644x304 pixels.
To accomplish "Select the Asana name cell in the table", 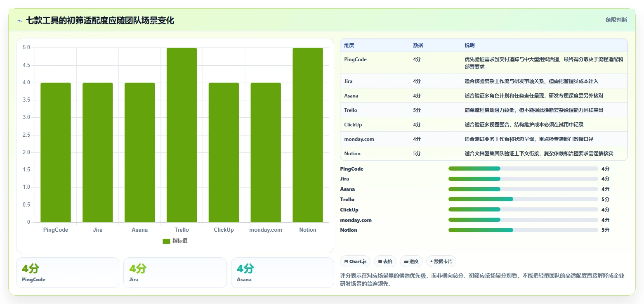I will tap(351, 96).
